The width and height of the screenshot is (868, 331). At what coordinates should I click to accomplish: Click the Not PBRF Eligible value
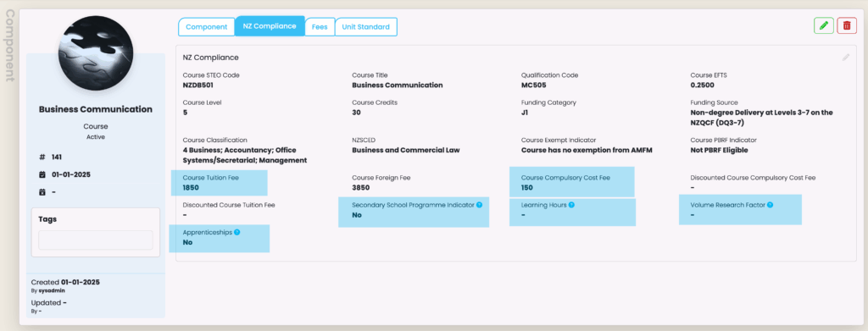[x=719, y=150]
